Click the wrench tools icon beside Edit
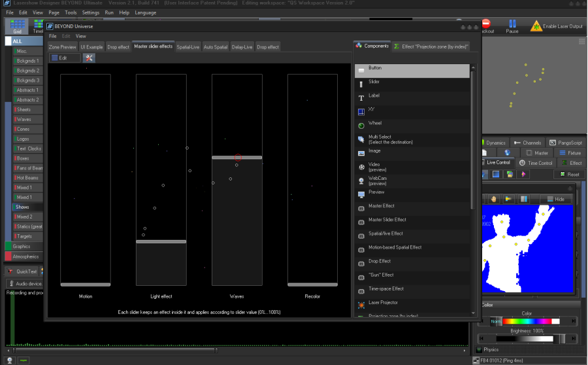Screen dimensions: 588x365 (x=89, y=58)
